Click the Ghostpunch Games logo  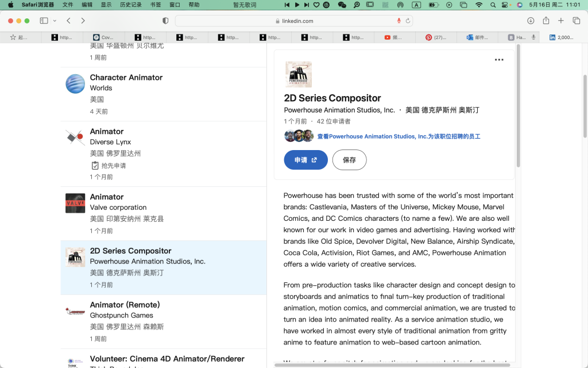tap(75, 311)
